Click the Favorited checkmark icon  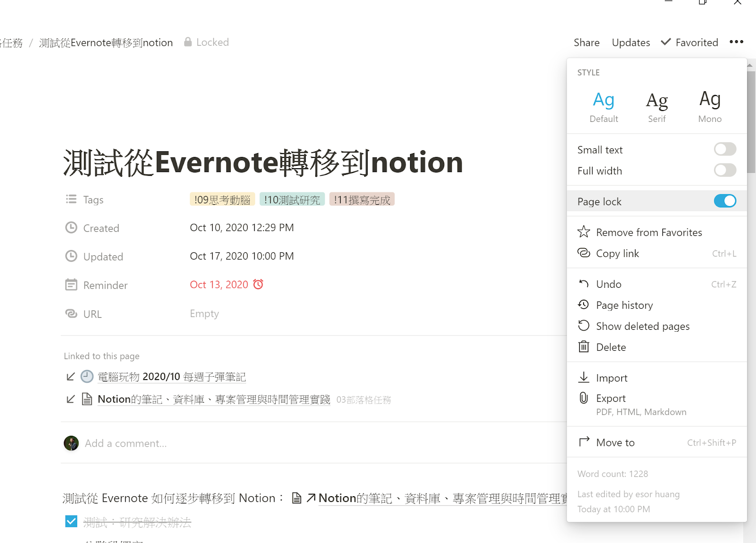(x=666, y=42)
